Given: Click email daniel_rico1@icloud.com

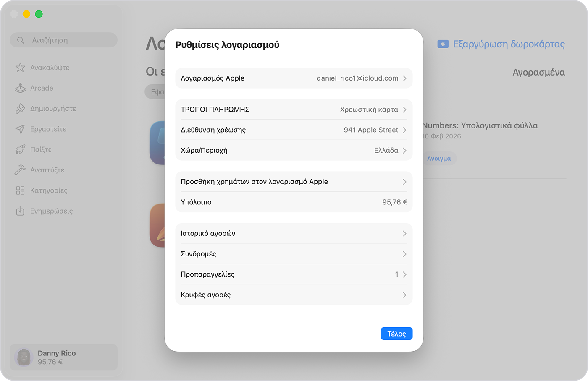Looking at the screenshot, I should pyautogui.click(x=357, y=78).
